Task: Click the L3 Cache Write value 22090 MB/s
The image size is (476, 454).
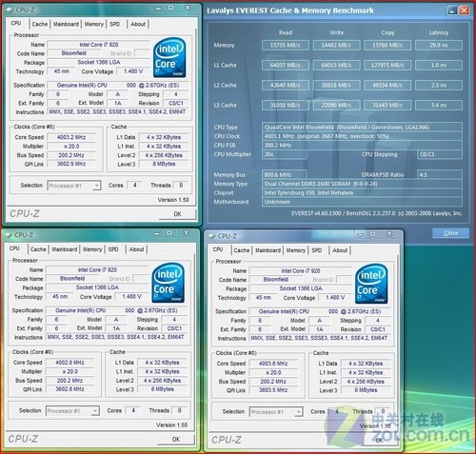Action: point(336,106)
